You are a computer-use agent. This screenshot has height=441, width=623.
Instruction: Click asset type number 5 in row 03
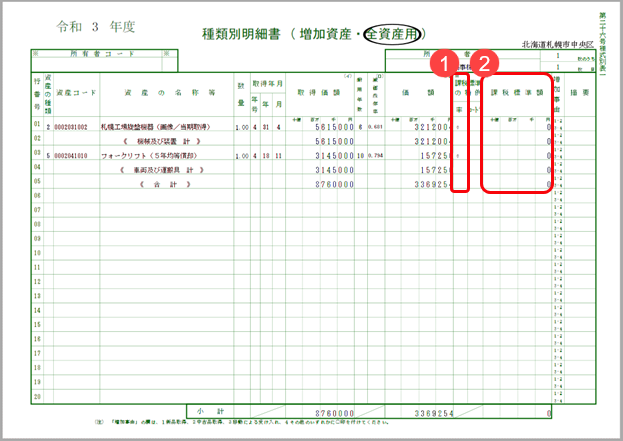48,156
